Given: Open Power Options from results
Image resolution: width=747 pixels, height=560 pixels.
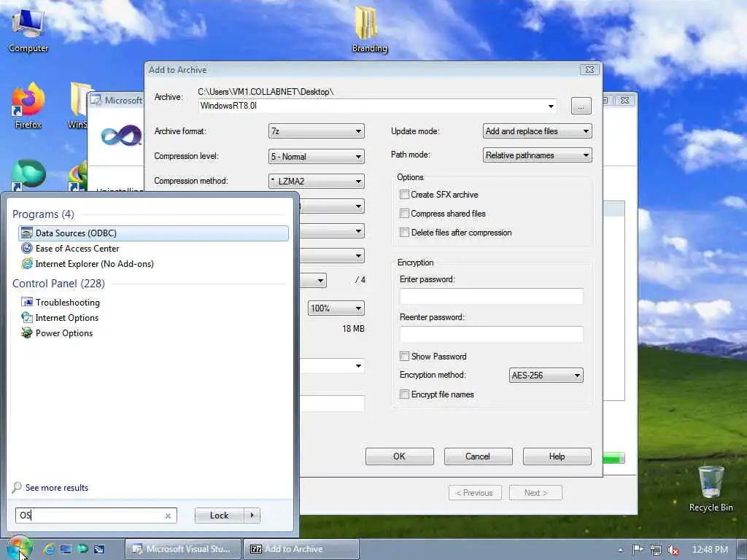Looking at the screenshot, I should (x=153, y=332).
